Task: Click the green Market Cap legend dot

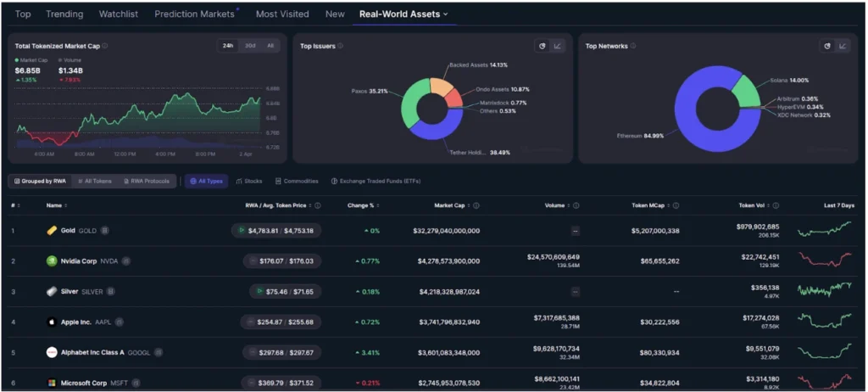Action: pos(17,60)
